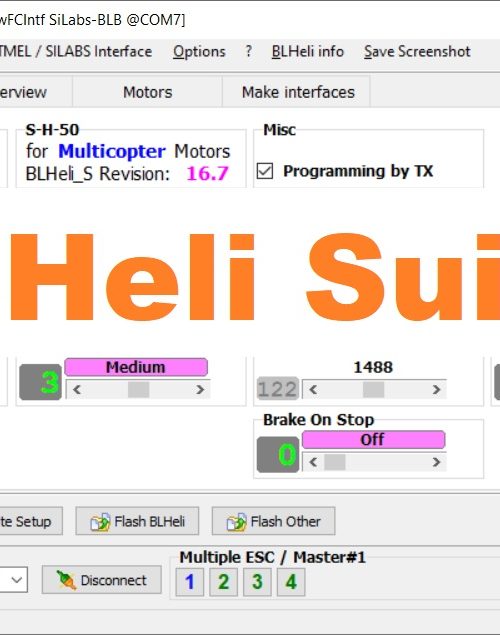The height and width of the screenshot is (635, 500).
Task: Click left arrow of Brake On Stop slider
Action: pos(313,462)
